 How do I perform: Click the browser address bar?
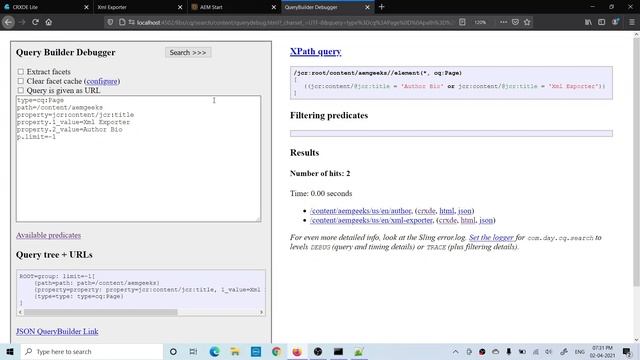pyautogui.click(x=294, y=22)
